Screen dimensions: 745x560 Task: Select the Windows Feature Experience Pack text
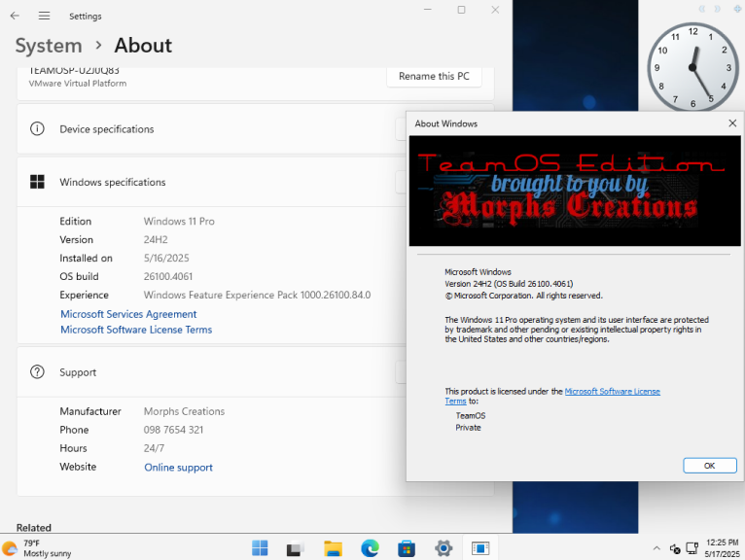(257, 295)
